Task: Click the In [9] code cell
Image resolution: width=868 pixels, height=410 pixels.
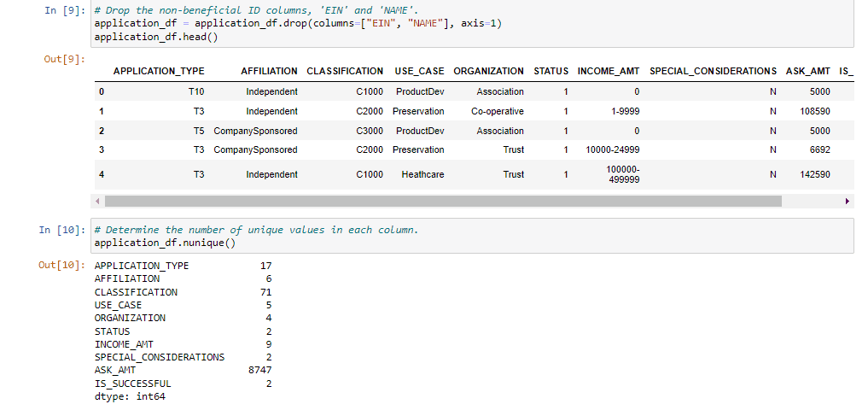Action: (x=472, y=25)
